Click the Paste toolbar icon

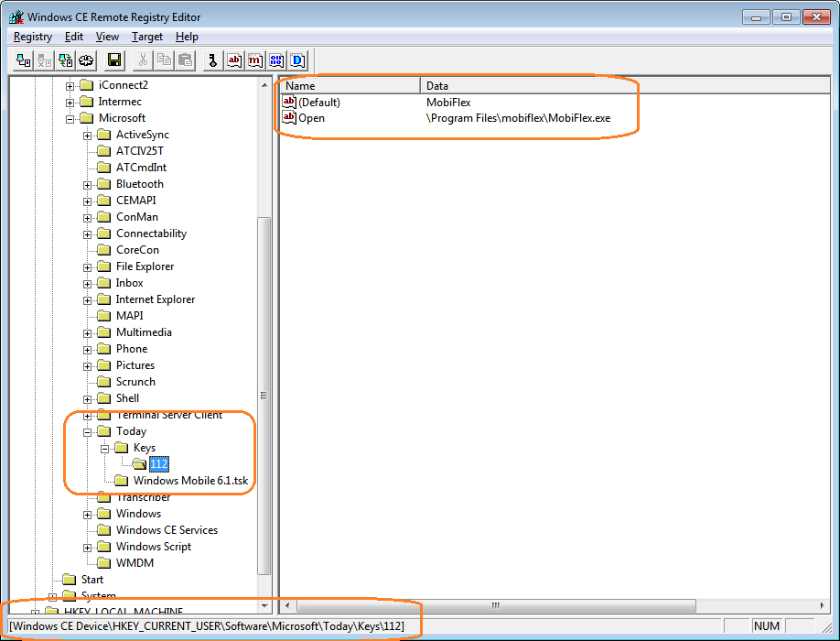pos(186,60)
